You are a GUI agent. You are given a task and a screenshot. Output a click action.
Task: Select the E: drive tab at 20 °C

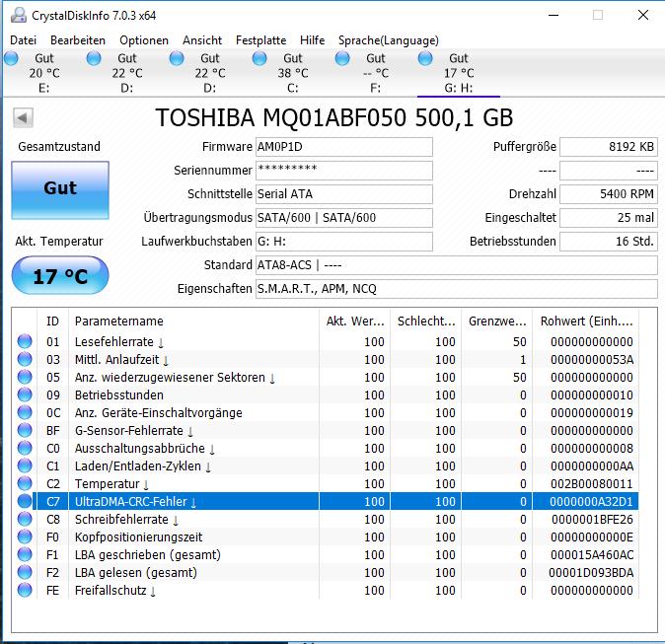(44, 73)
